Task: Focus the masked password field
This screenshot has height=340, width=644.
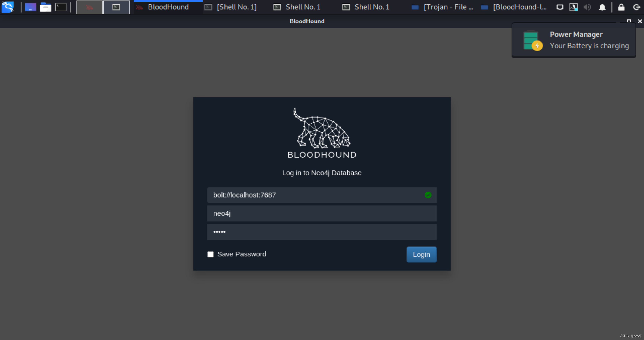Action: (x=322, y=232)
